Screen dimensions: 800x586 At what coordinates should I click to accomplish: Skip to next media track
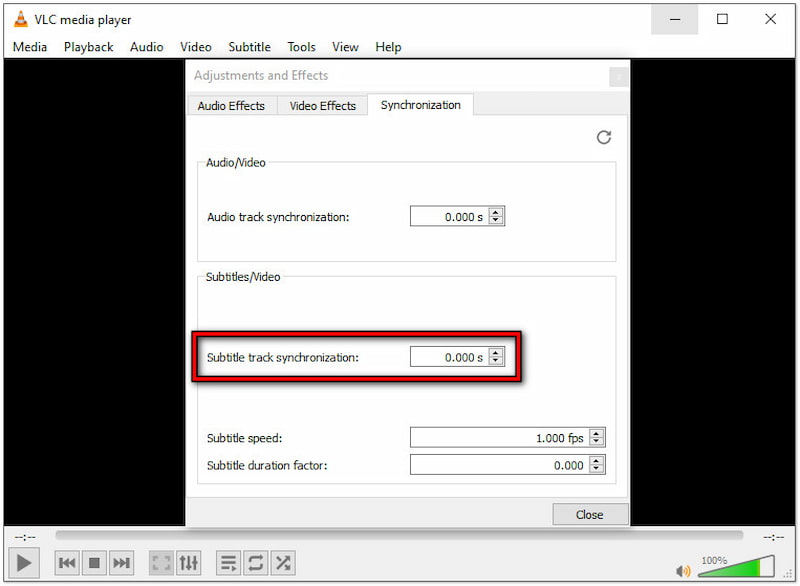121,563
